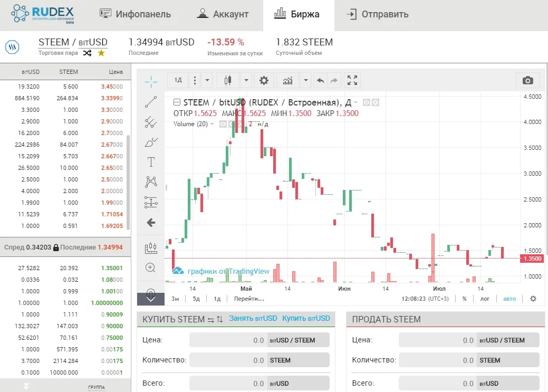Viewport: 548px width, 392px height.
Task: Expand the interval dropdown arrow
Action: [207, 80]
